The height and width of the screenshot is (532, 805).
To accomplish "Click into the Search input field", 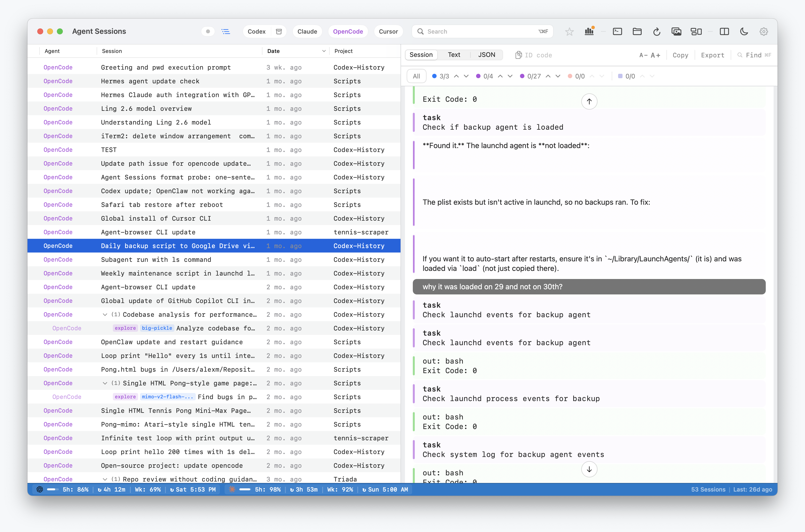I will point(482,32).
